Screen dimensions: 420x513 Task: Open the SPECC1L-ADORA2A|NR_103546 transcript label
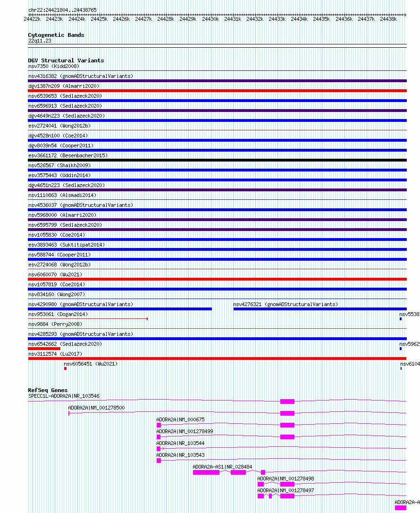(x=64, y=396)
